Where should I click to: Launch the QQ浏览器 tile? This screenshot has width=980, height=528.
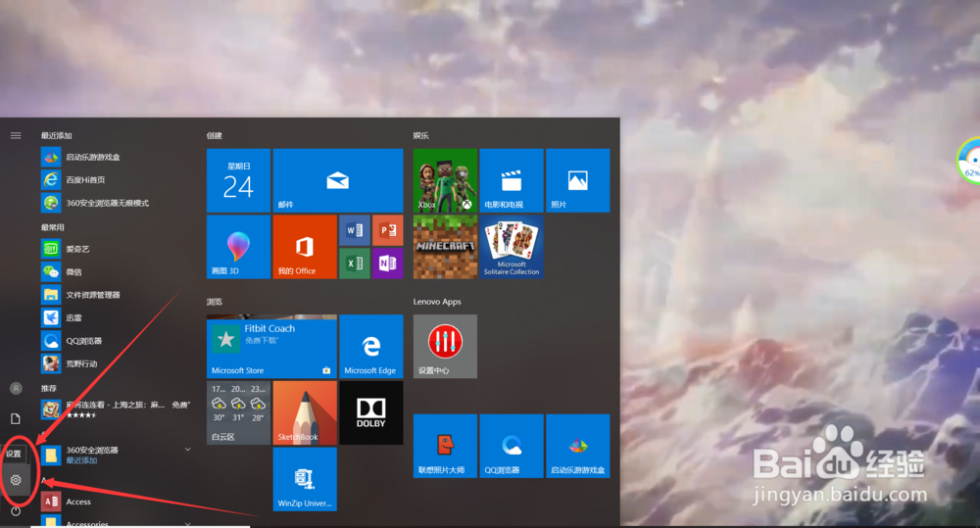(512, 446)
